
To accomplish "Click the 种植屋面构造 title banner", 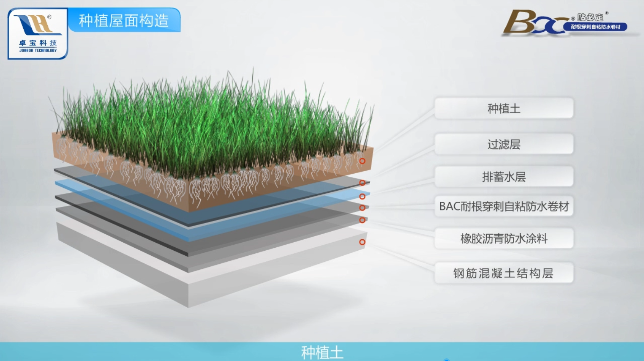I will click(x=124, y=20).
